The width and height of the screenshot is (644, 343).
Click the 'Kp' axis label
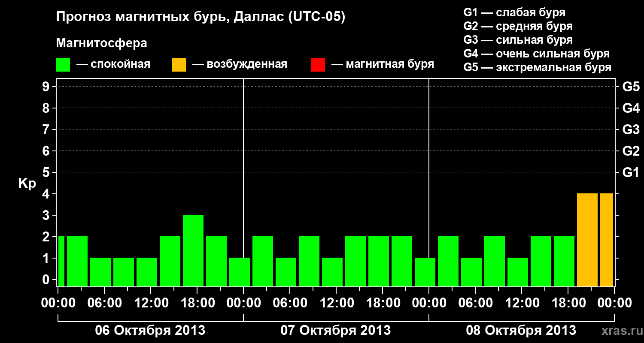27,184
